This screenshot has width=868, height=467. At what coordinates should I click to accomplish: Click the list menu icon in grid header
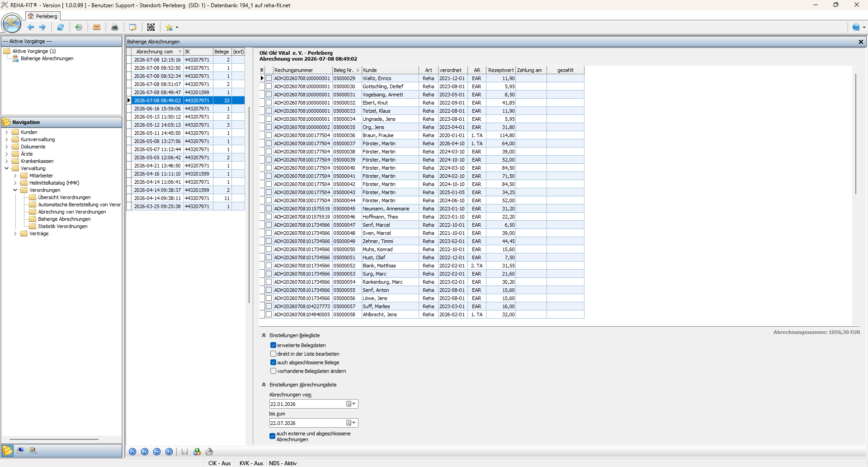pos(262,70)
